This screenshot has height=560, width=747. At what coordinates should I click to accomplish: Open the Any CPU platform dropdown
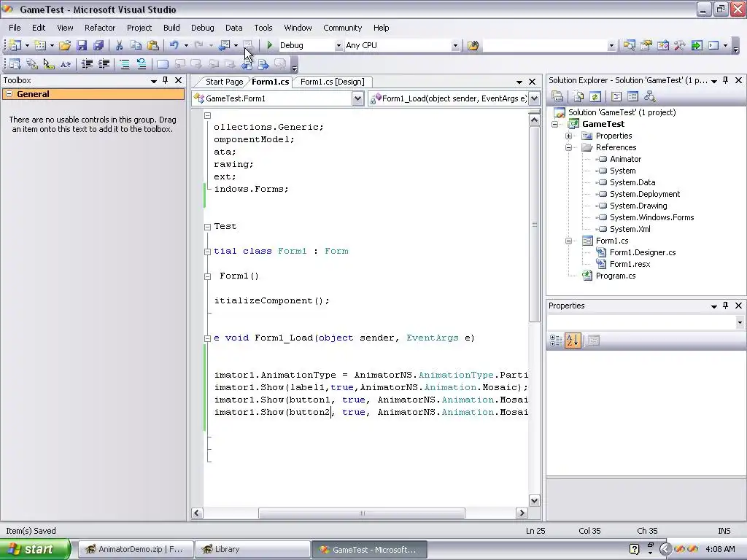455,46
